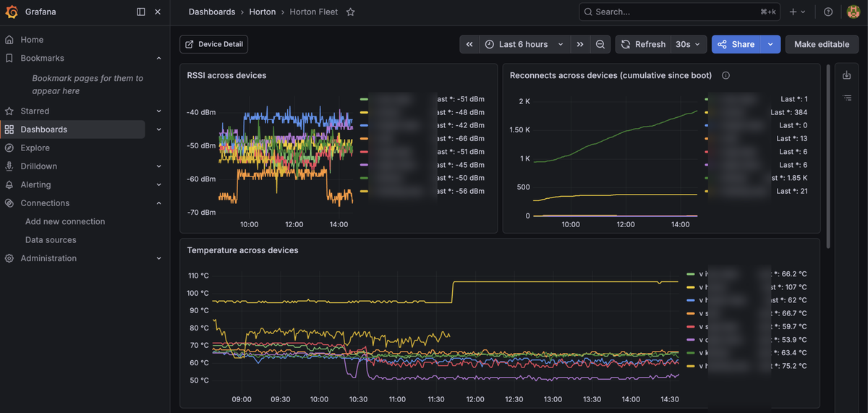Viewport: 868px width, 413px height.
Task: Star the Horton Fleet dashboard
Action: point(351,12)
